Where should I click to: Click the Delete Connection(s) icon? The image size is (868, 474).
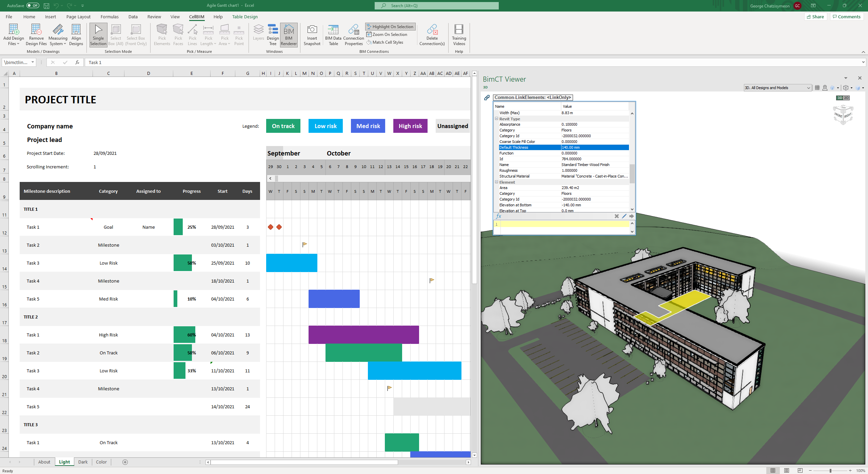(432, 30)
